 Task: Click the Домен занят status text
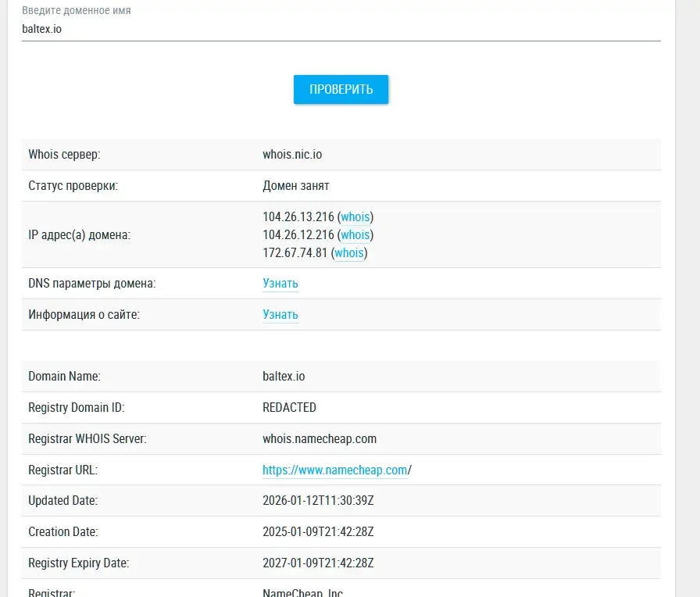[296, 186]
